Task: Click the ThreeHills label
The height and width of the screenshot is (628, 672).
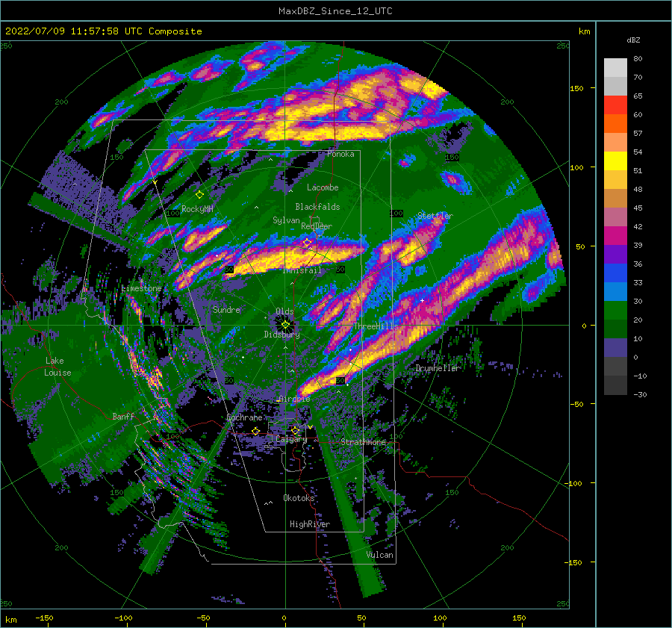Action: pyautogui.click(x=376, y=326)
